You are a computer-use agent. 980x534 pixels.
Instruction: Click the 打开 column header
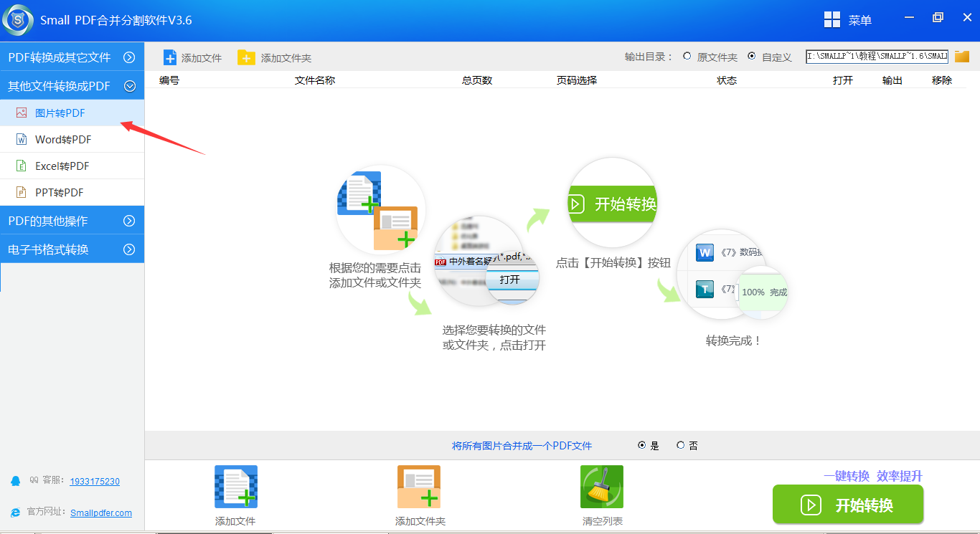coord(843,80)
